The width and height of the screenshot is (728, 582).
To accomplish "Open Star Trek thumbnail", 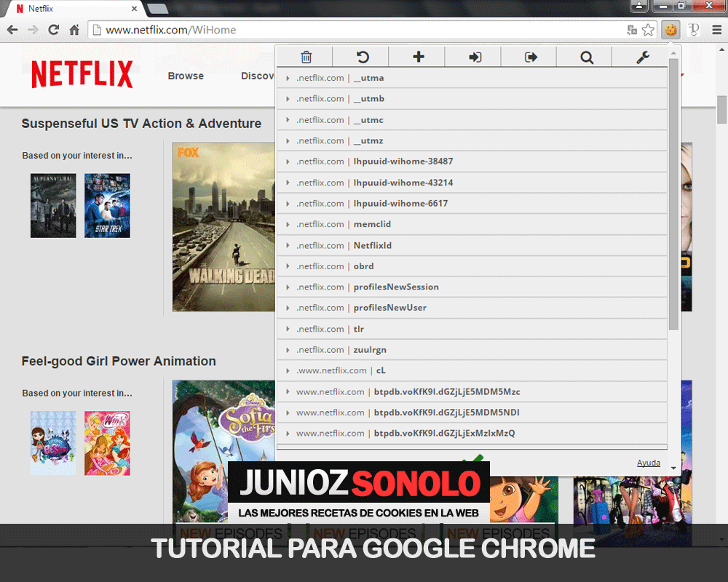I will [107, 206].
